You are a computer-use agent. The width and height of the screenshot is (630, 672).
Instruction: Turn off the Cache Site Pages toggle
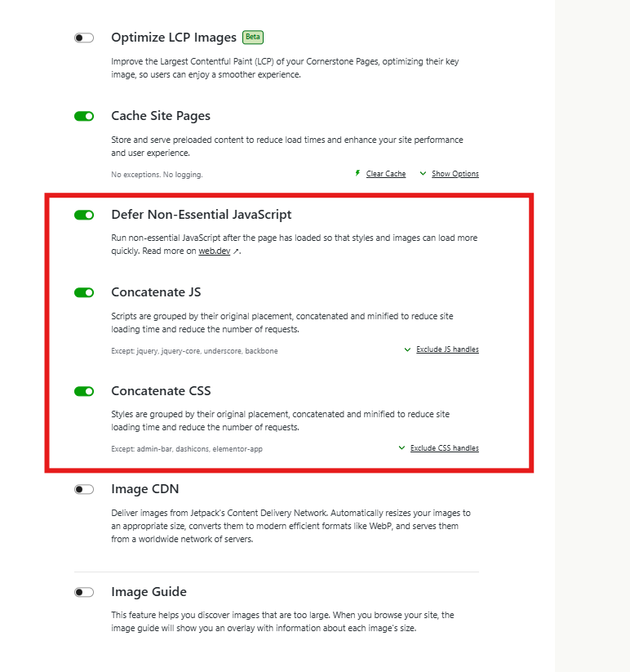point(84,116)
